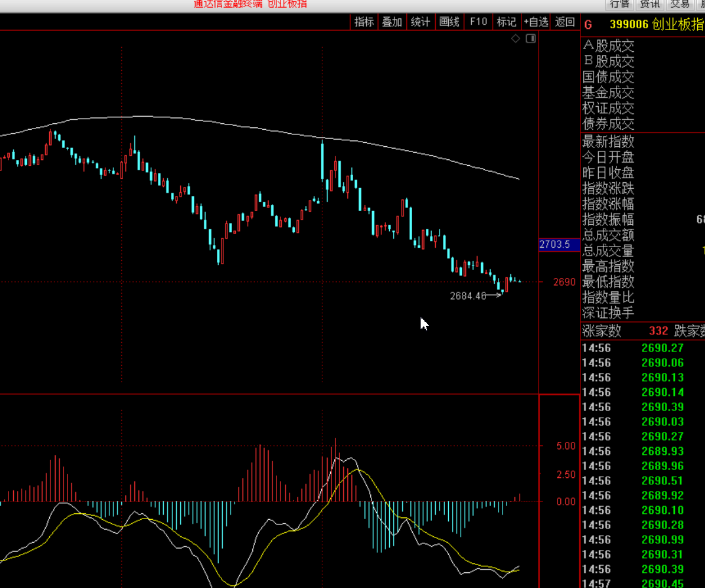The image size is (705, 588).
Task: Click the red G icon beside 399006
Action: (588, 25)
